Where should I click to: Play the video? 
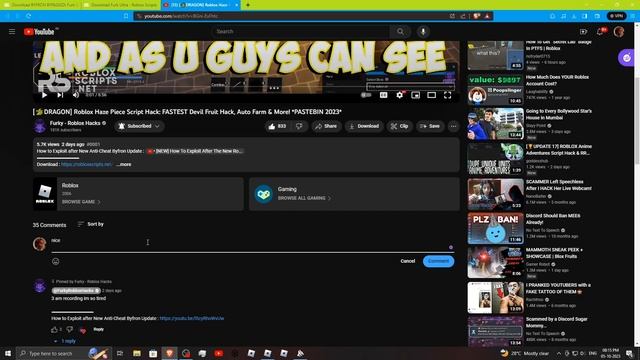coord(44,95)
